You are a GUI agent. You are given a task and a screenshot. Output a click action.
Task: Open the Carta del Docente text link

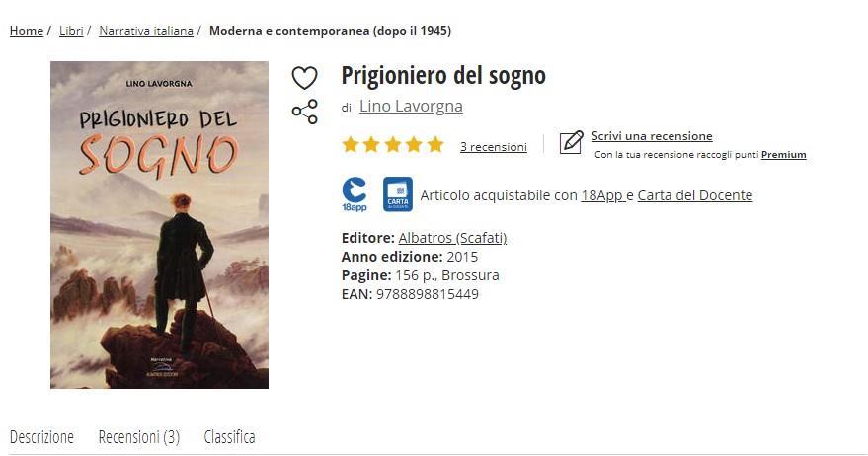point(695,195)
